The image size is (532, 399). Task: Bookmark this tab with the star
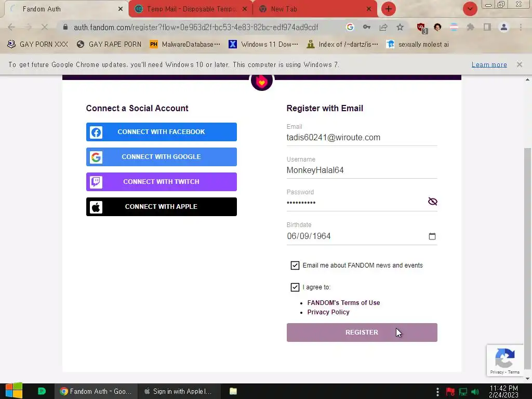point(400,27)
